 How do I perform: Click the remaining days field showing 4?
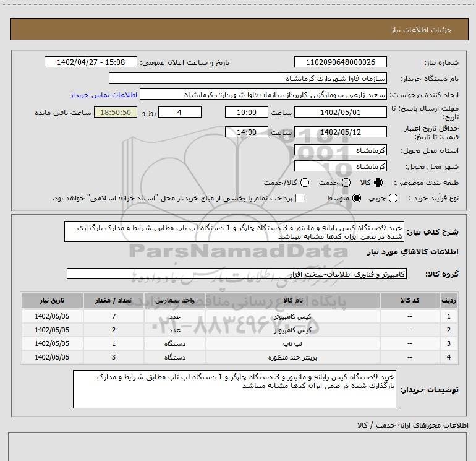coord(180,113)
